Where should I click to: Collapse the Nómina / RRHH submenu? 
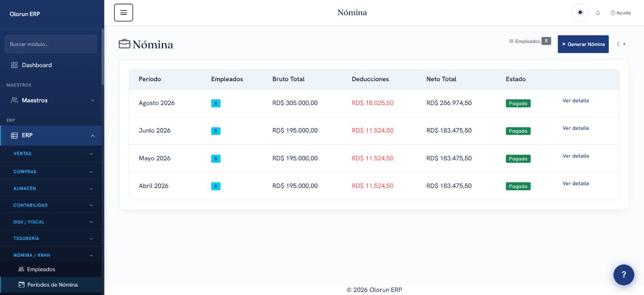pyautogui.click(x=51, y=255)
